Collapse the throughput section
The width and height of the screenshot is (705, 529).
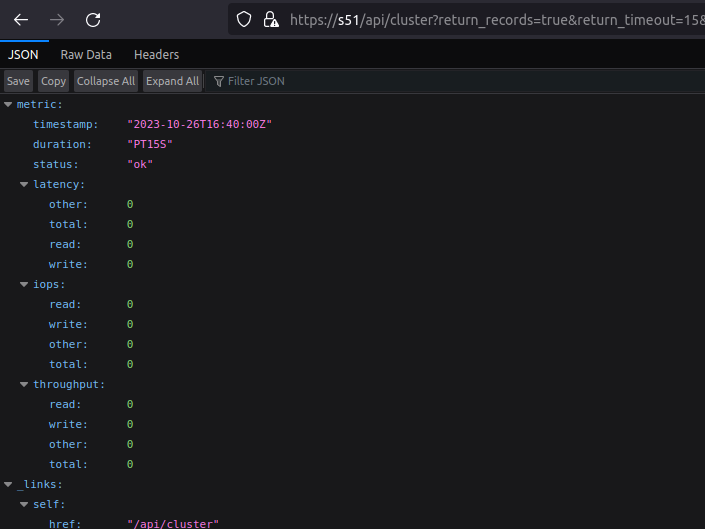(x=24, y=384)
